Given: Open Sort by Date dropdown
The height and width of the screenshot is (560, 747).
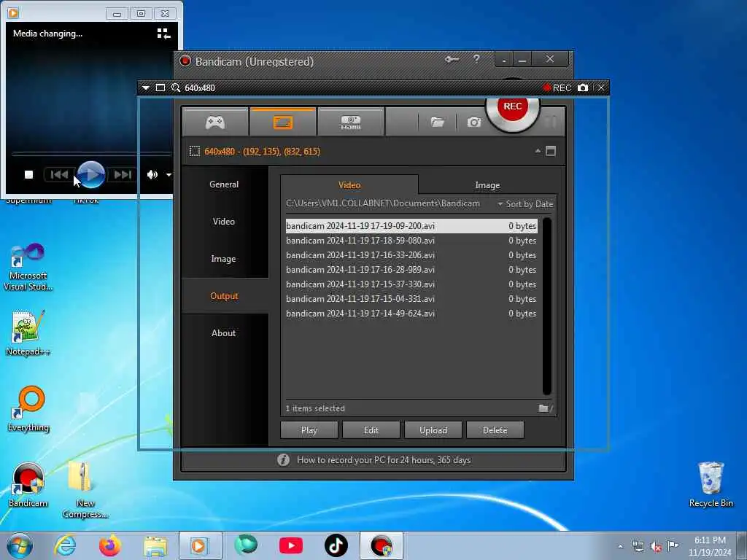Looking at the screenshot, I should point(525,204).
